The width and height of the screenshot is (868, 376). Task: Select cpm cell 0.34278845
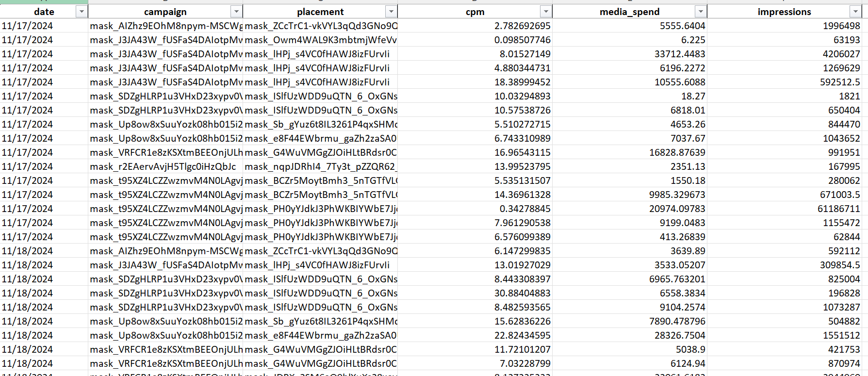475,209
